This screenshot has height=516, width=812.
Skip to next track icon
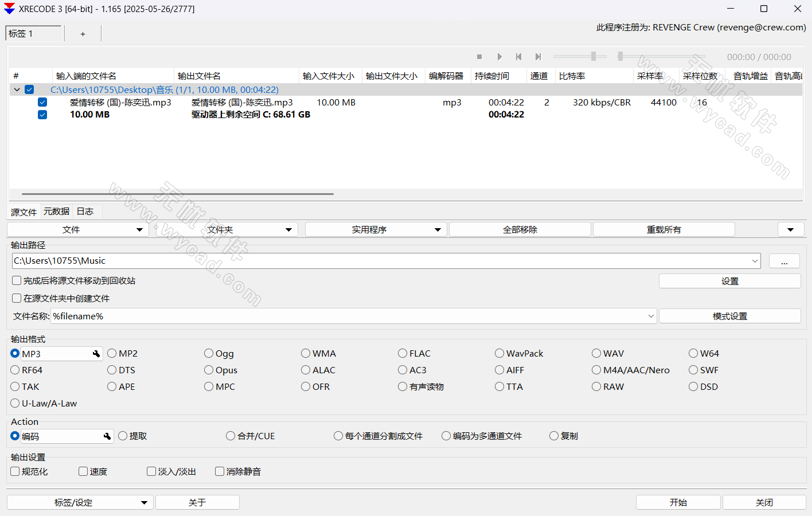(538, 57)
